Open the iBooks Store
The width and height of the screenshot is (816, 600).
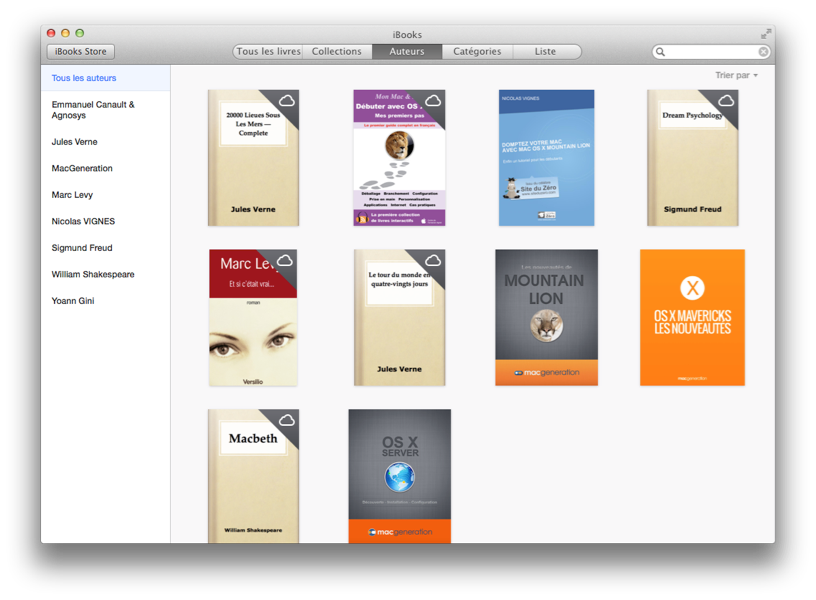81,52
